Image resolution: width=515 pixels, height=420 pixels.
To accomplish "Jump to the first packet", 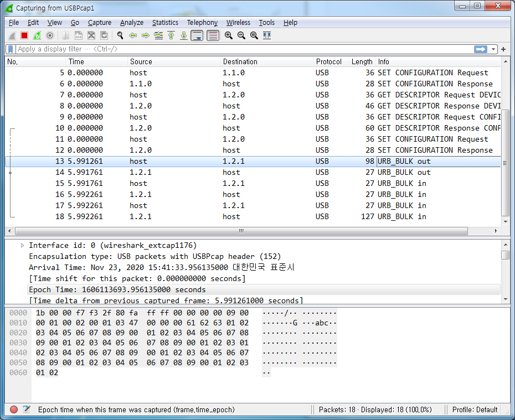I will click(171, 35).
